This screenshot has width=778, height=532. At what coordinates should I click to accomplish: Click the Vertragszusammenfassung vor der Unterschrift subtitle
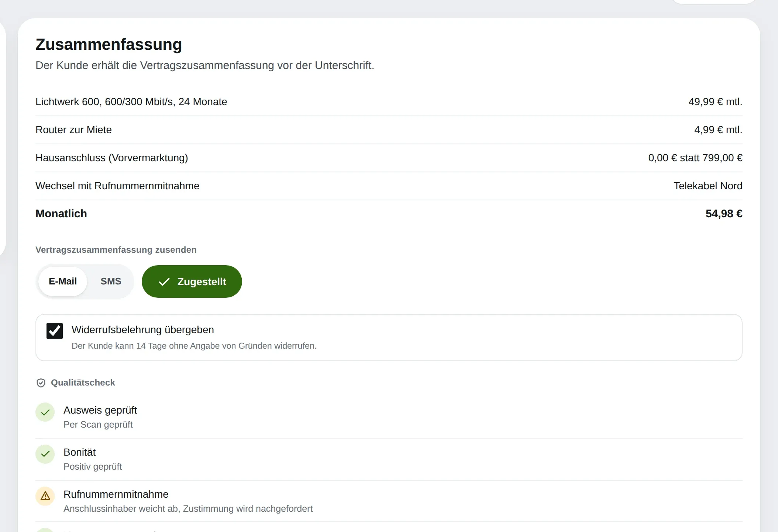205,65
